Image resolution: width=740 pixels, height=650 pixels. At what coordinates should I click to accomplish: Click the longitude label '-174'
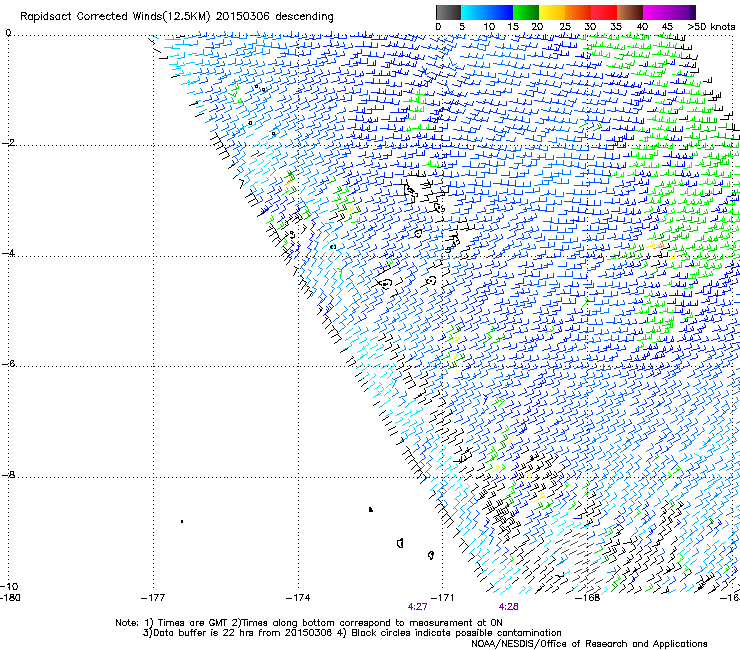click(298, 598)
